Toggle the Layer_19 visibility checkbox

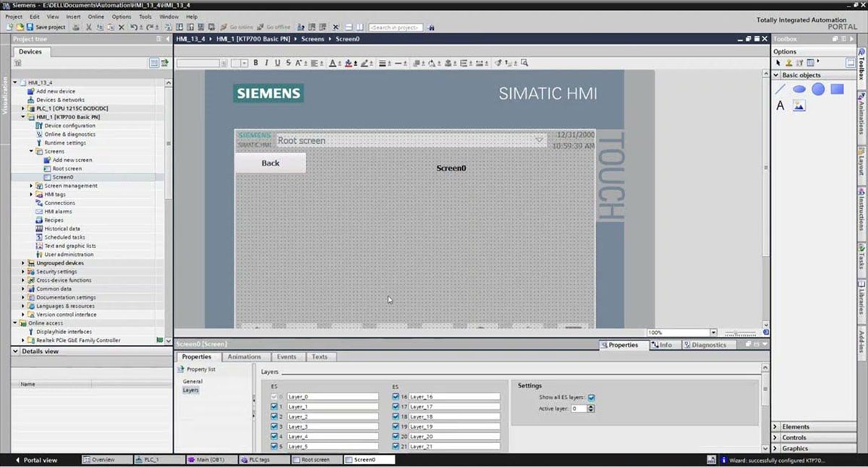pos(395,427)
